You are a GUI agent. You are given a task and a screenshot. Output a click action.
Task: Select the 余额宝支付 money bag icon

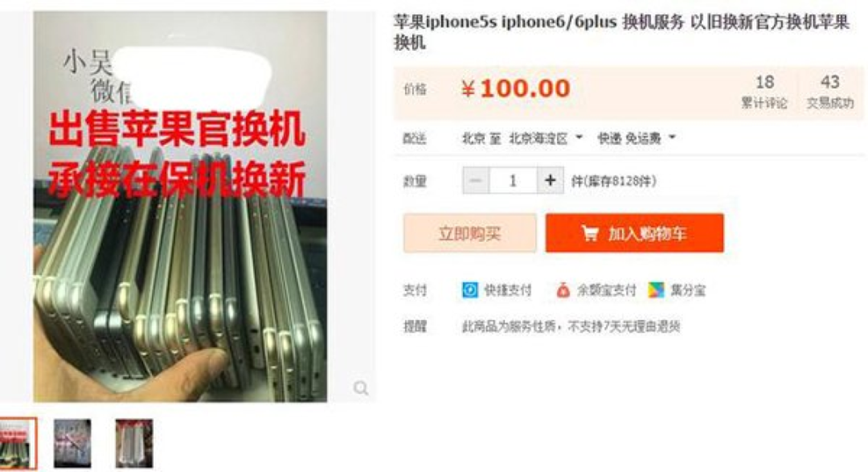click(x=563, y=289)
